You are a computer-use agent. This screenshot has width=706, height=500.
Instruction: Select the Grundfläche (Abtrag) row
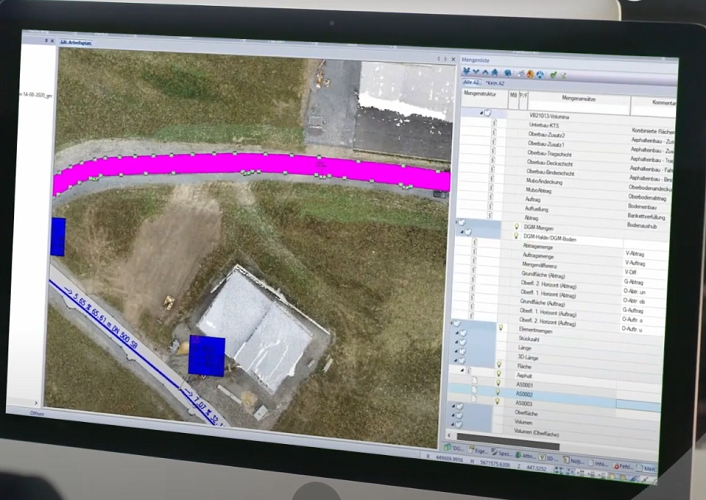559,274
